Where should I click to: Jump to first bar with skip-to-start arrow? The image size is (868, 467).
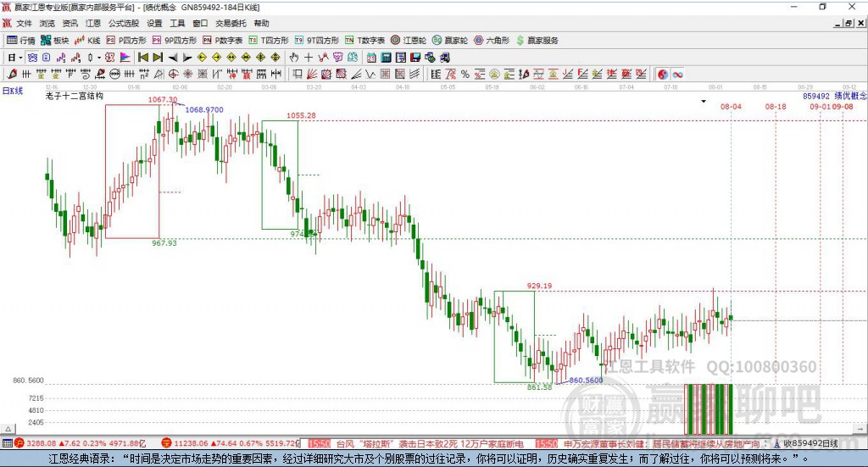point(143,58)
